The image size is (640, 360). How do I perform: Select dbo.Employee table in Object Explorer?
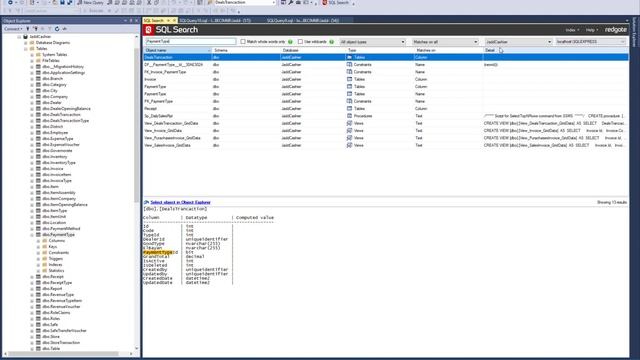pyautogui.click(x=55, y=133)
